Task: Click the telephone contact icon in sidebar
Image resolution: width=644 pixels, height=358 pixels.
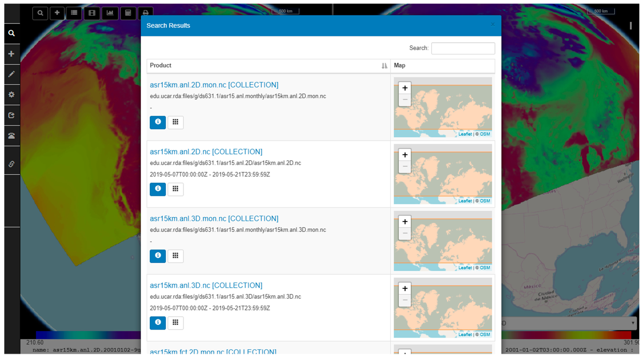Action: (x=11, y=136)
